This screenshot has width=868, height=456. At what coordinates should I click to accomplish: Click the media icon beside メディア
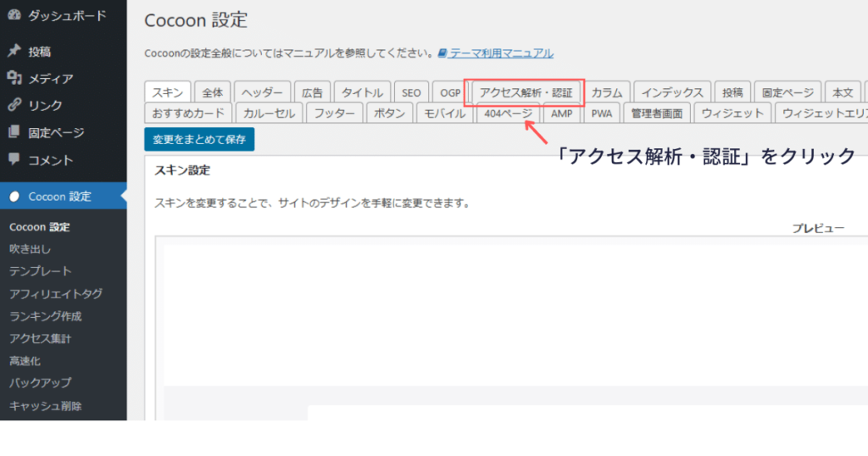[14, 78]
